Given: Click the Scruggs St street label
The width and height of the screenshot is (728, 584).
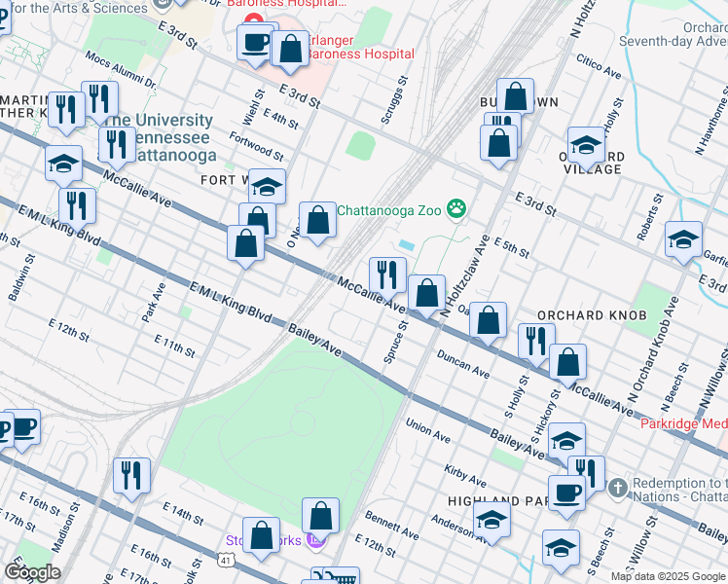Looking at the screenshot, I should pos(394,100).
